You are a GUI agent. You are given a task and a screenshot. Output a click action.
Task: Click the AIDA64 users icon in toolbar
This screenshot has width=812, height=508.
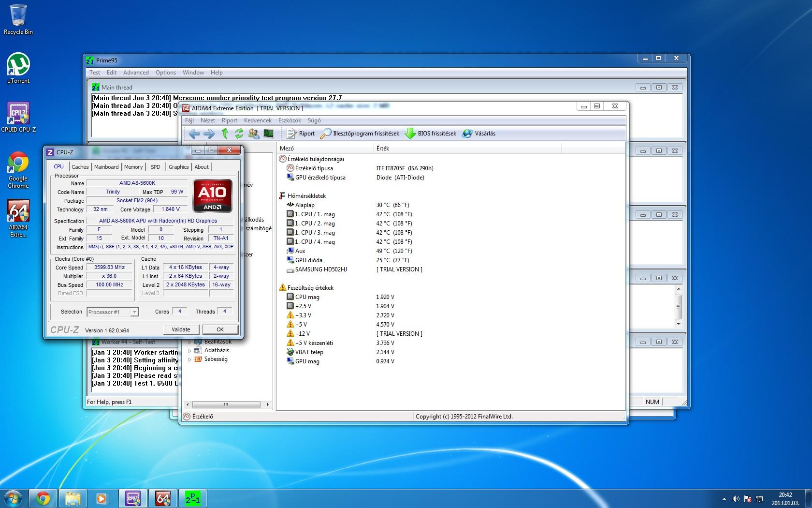(x=253, y=134)
